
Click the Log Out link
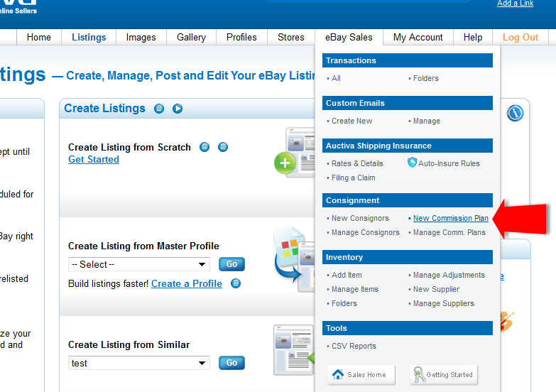point(520,37)
